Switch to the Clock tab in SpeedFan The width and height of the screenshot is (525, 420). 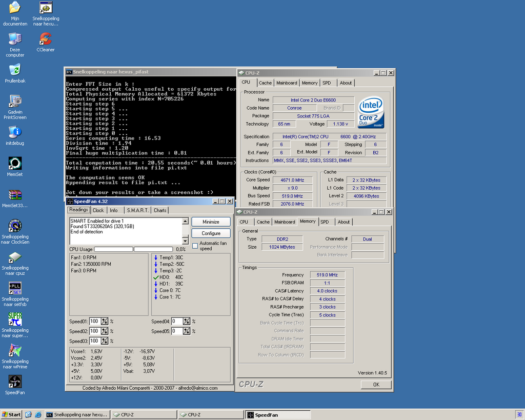pos(98,210)
